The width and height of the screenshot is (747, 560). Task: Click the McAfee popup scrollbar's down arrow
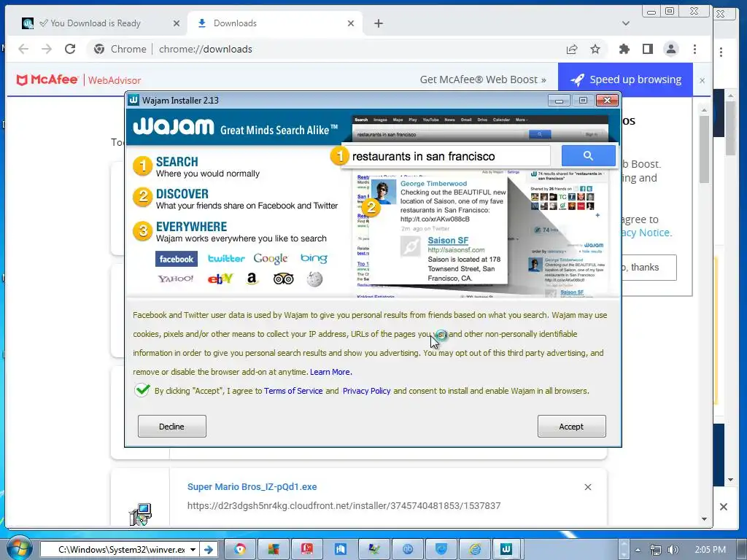point(704,518)
